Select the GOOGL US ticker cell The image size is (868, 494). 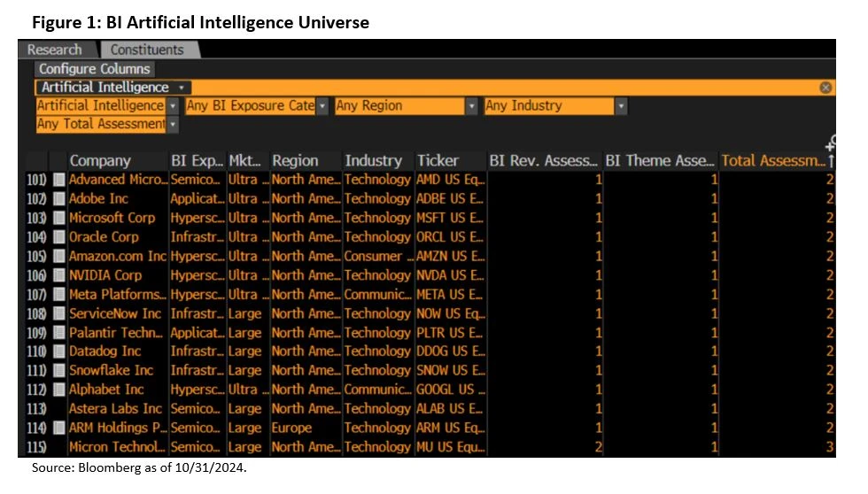451,390
